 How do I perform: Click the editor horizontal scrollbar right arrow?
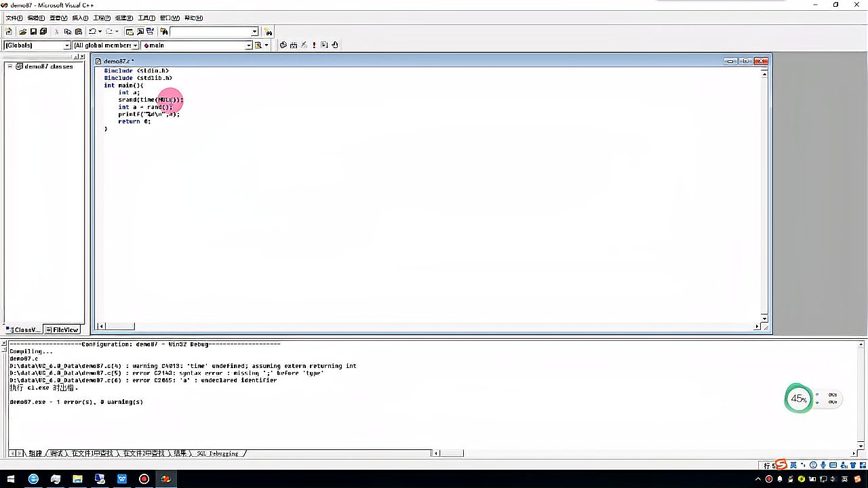[x=757, y=327]
